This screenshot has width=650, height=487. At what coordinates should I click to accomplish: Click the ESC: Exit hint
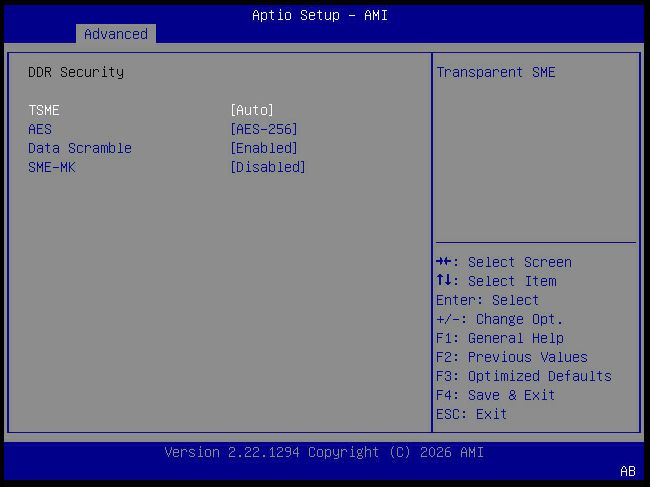pyautogui.click(x=472, y=414)
